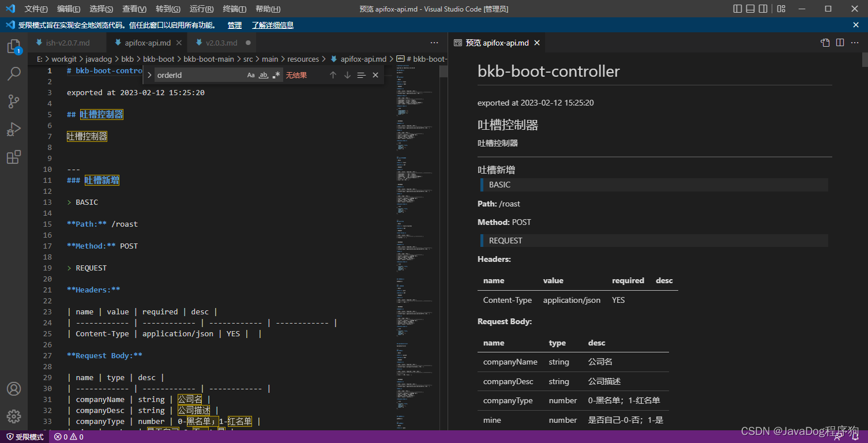Toggle the secondary side bar layout icon

click(763, 9)
